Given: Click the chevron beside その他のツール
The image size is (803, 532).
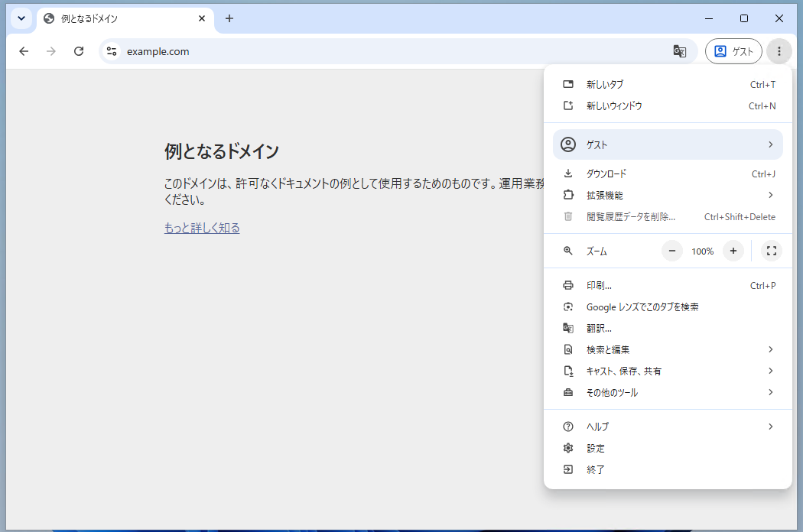Looking at the screenshot, I should pos(770,392).
